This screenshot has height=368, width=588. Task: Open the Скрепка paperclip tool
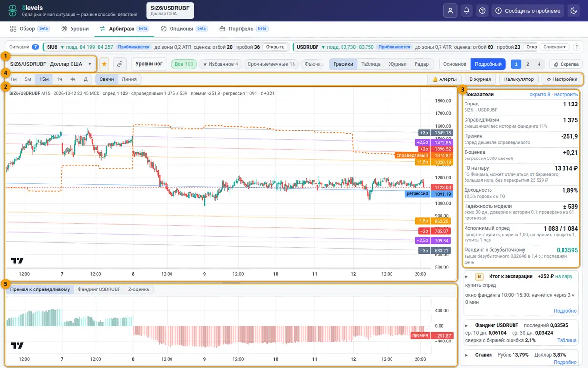click(565, 64)
